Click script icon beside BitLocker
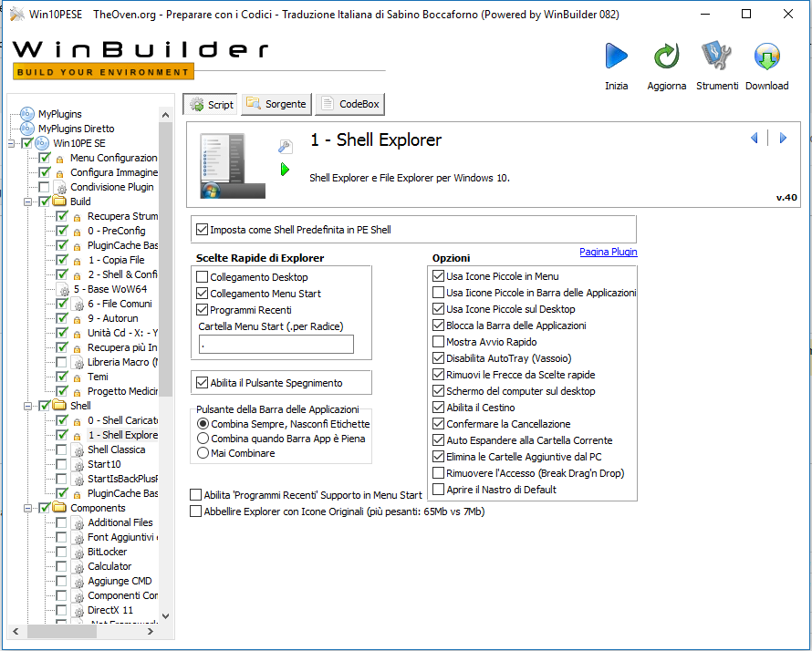The height and width of the screenshot is (651, 812). [78, 553]
